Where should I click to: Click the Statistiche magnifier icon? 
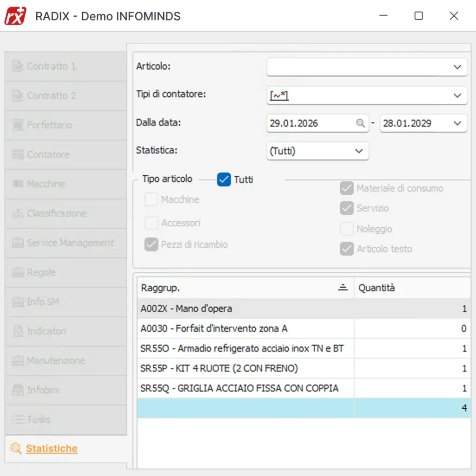coord(16,449)
